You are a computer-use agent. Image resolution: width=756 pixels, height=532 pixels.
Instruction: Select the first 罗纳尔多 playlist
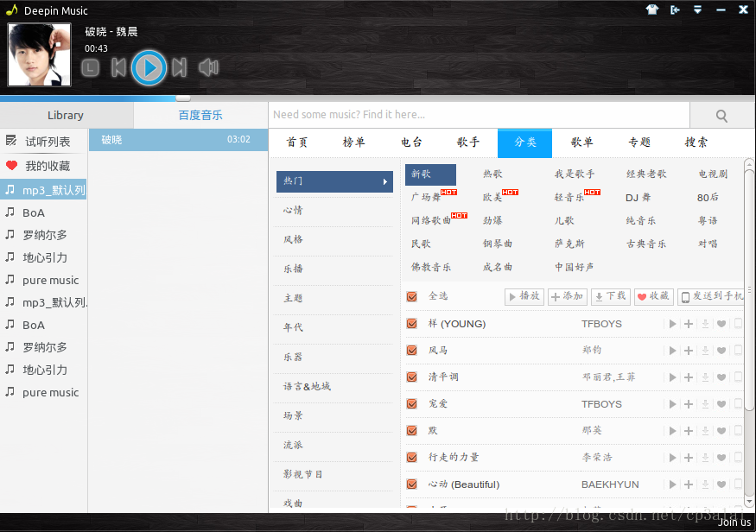coord(43,235)
